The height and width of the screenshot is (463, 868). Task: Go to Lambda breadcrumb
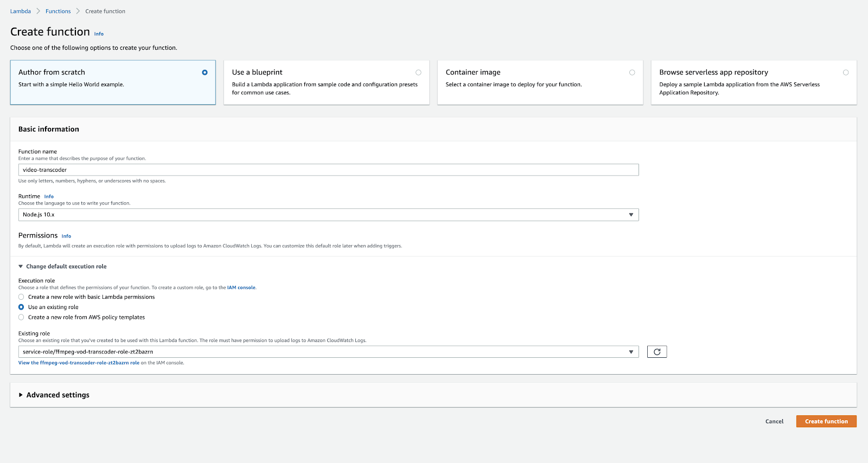click(21, 11)
